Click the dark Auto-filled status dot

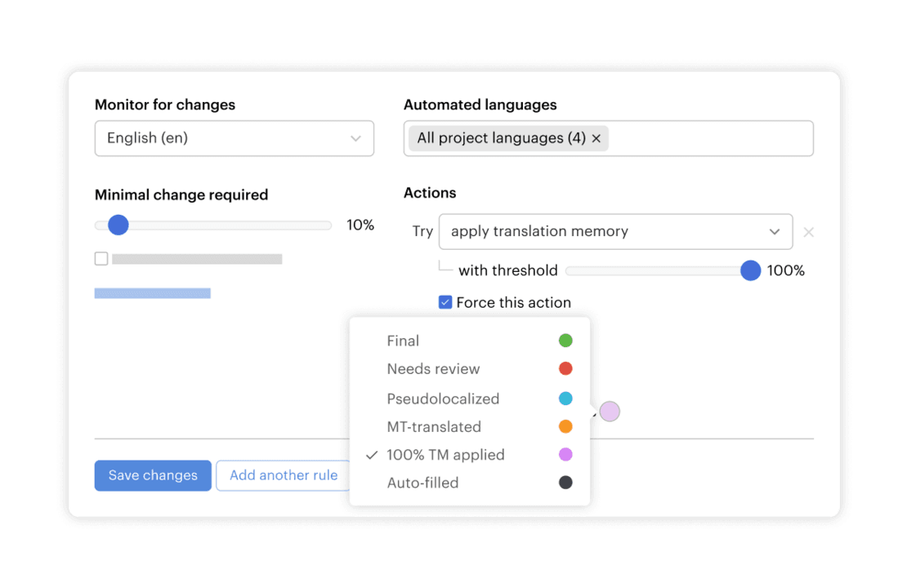[565, 483]
